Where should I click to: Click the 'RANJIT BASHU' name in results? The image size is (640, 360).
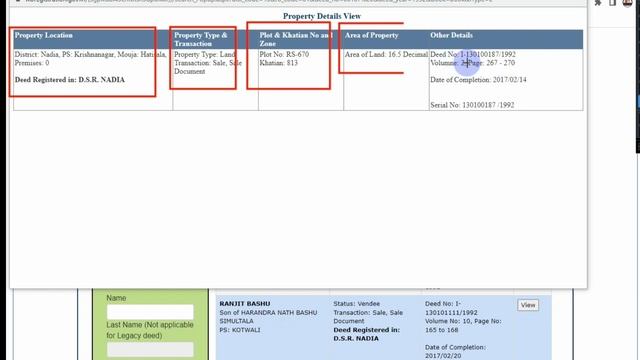[x=244, y=304]
